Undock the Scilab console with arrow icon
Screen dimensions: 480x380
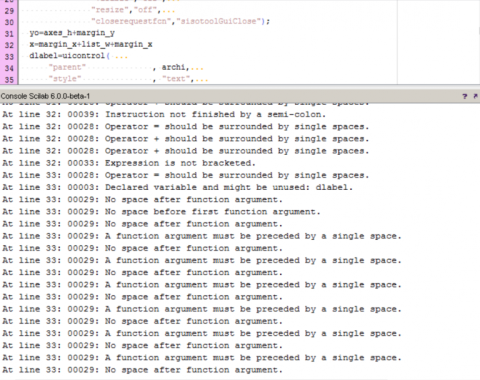pos(475,96)
